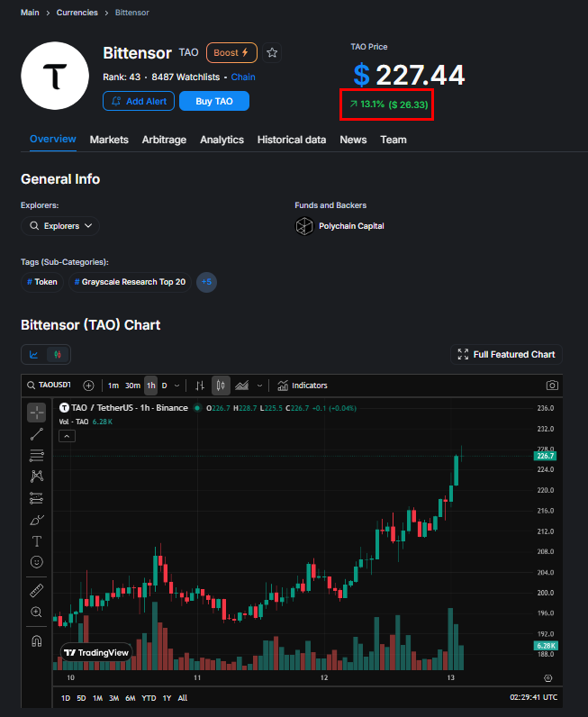The image size is (588, 717).
Task: Set chart range to 1D
Action: pyautogui.click(x=66, y=698)
